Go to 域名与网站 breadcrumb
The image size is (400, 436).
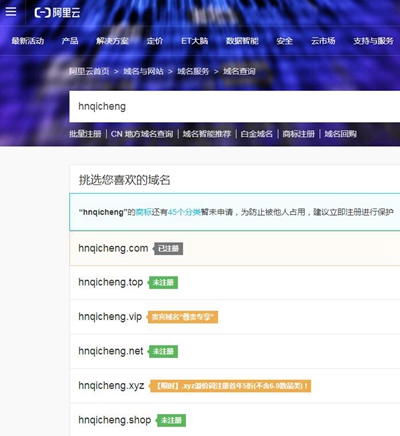pyautogui.click(x=143, y=71)
